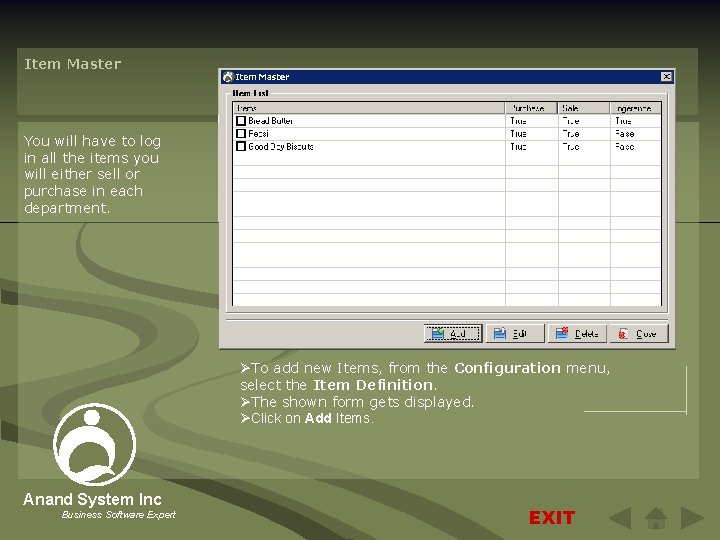Click Ingredients value True for Bread Butter
Viewport: 720px width, 540px height.
pyautogui.click(x=623, y=121)
